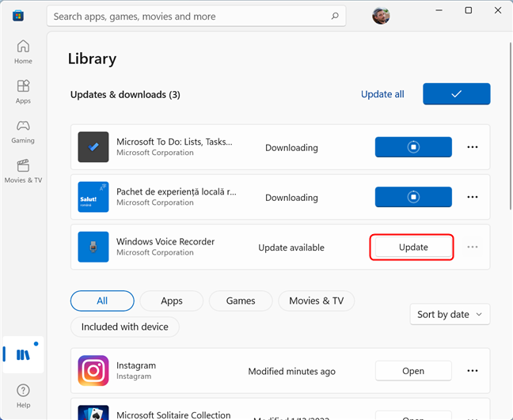Stop the Pachet de experiență download
Viewport: 513px width, 420px height.
[413, 197]
